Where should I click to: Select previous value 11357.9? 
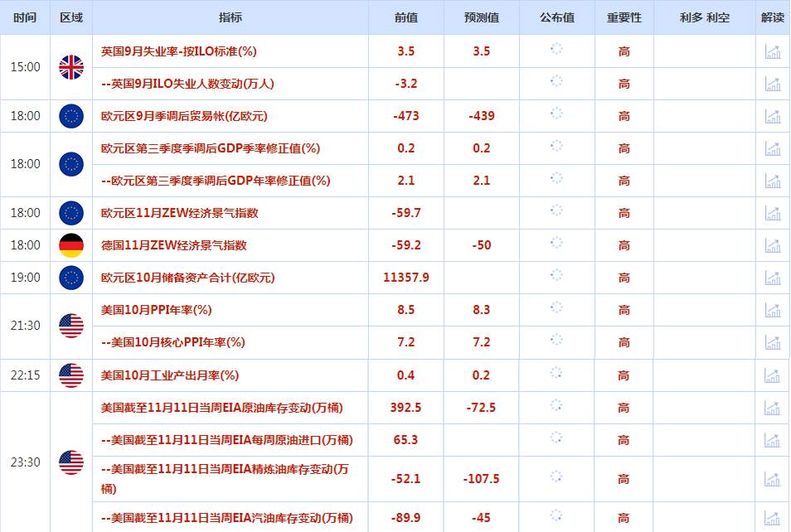(x=406, y=278)
